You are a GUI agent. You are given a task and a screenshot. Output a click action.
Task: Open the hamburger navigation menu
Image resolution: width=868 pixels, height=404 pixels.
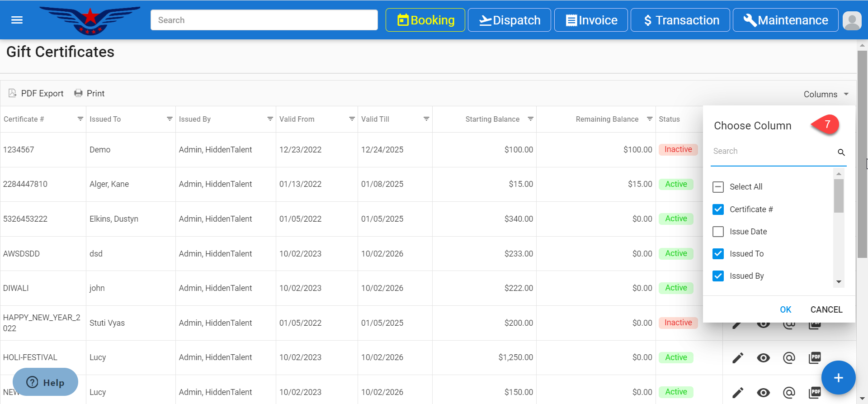17,20
